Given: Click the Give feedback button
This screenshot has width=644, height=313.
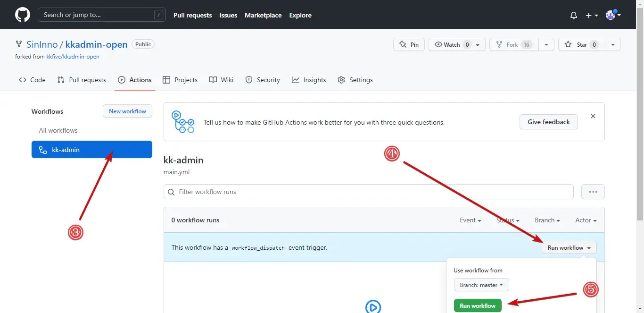Looking at the screenshot, I should point(549,122).
